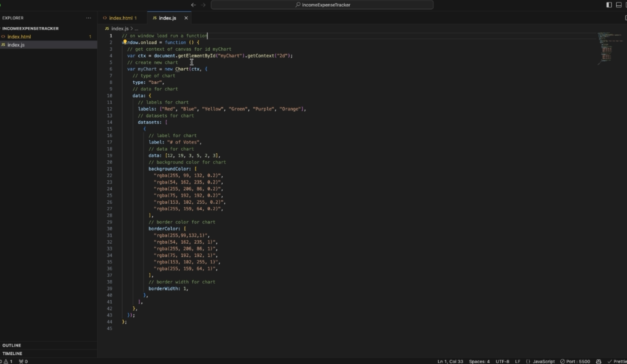Image resolution: width=627 pixels, height=364 pixels.
Task: Click the lightbulb code action icon
Action: pos(125,42)
